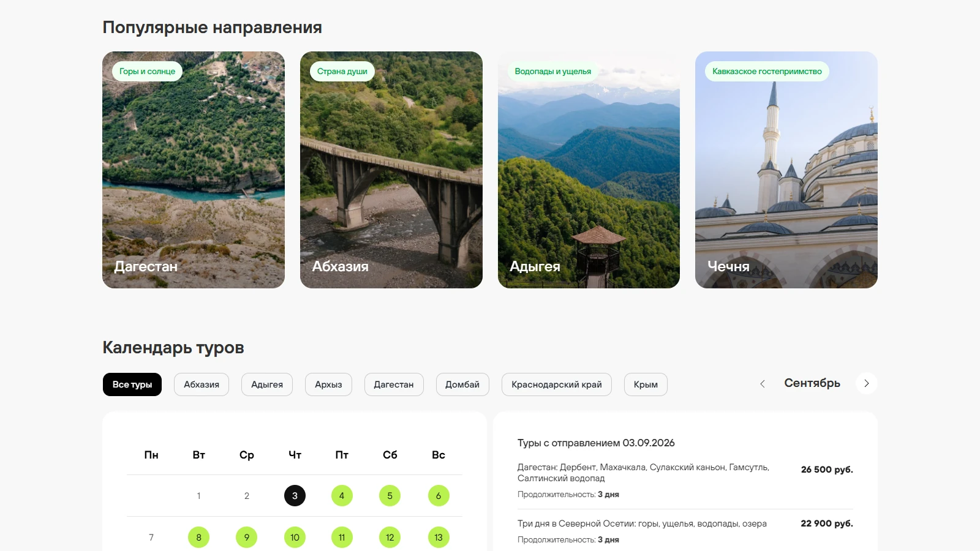Click the Горы и солнце tag
The height and width of the screenshot is (551, 980).
147,71
